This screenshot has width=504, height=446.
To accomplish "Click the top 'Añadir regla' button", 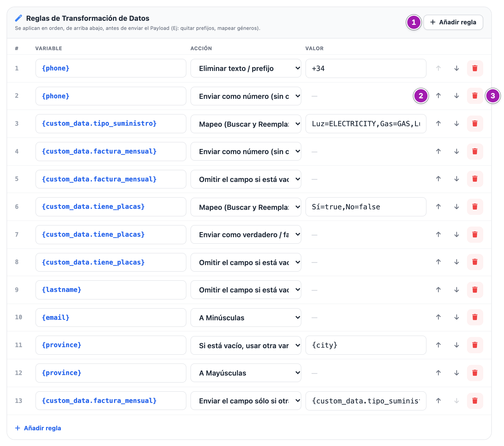I will [x=453, y=22].
